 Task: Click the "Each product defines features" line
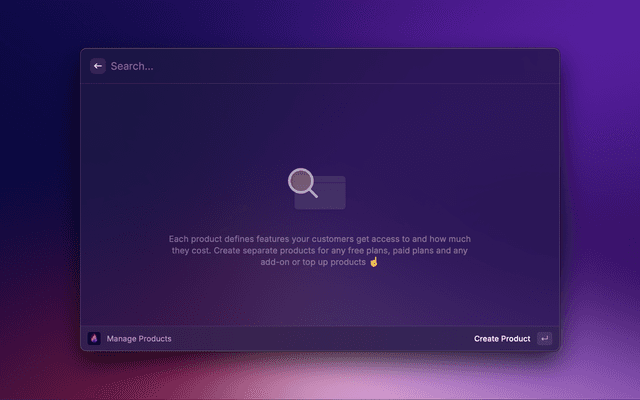click(320, 239)
